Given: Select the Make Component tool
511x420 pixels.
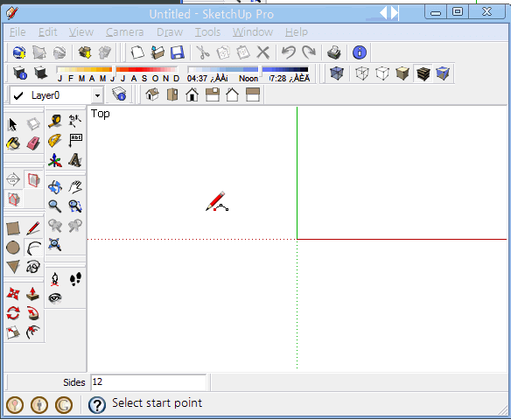Looking at the screenshot, I should (33, 124).
